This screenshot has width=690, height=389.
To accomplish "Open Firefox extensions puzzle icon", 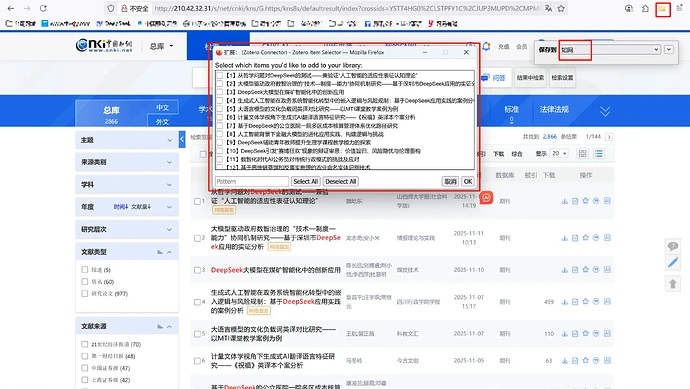I will [x=645, y=8].
